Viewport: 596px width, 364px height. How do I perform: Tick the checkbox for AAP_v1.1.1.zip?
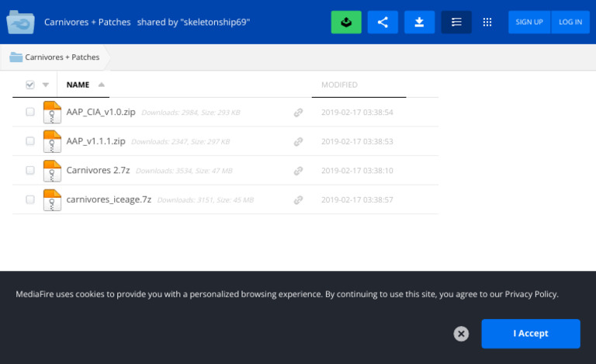30,141
